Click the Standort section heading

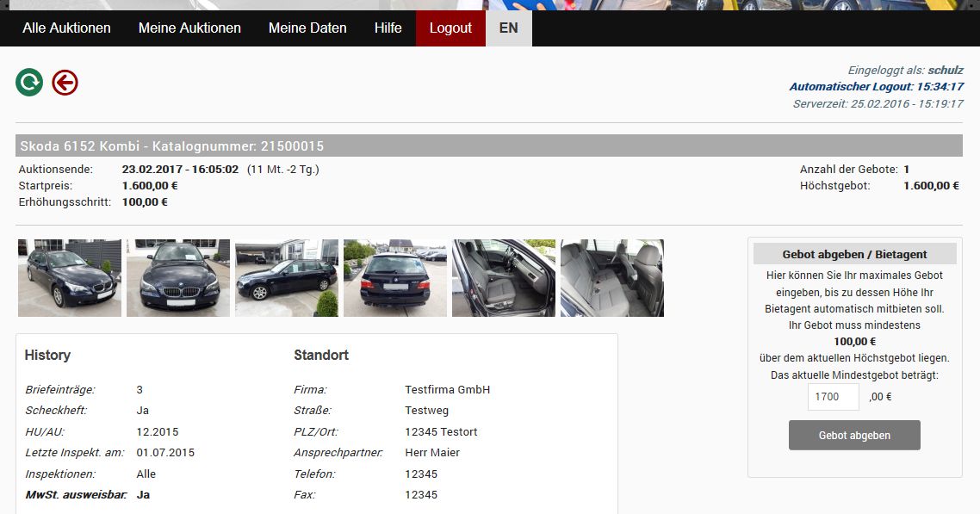point(321,356)
